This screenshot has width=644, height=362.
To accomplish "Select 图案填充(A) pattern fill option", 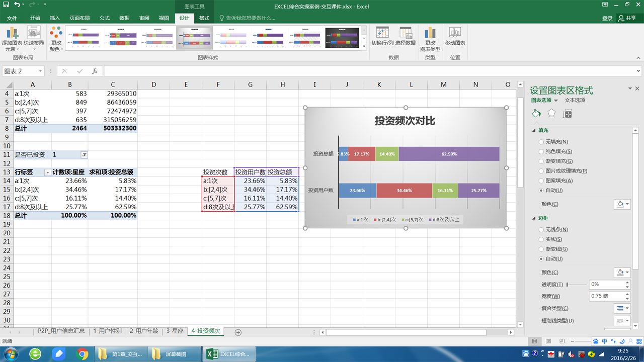I will point(555,180).
